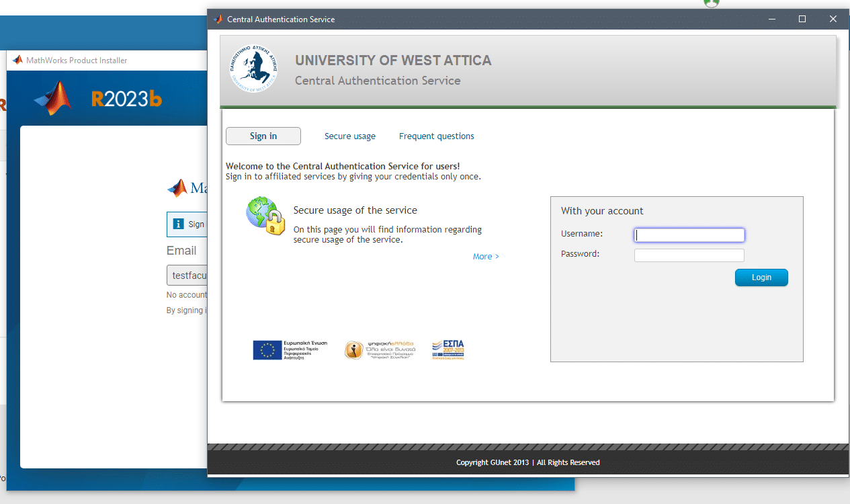The image size is (850, 504).
Task: Maximize the Central Authentication Service window
Action: (802, 19)
